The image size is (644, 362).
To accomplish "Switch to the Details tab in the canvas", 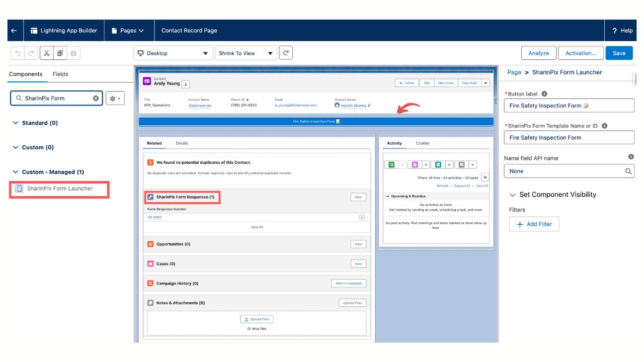I will tap(182, 143).
